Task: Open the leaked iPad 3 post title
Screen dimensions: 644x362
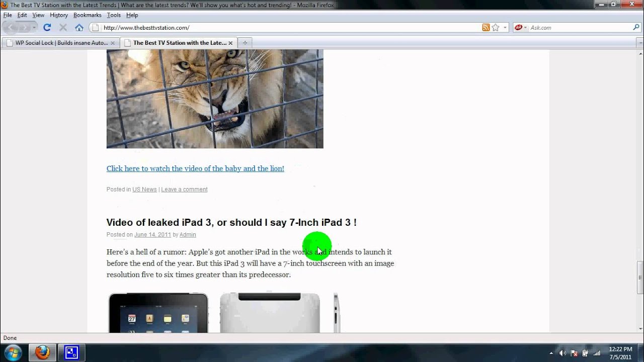Action: click(231, 222)
